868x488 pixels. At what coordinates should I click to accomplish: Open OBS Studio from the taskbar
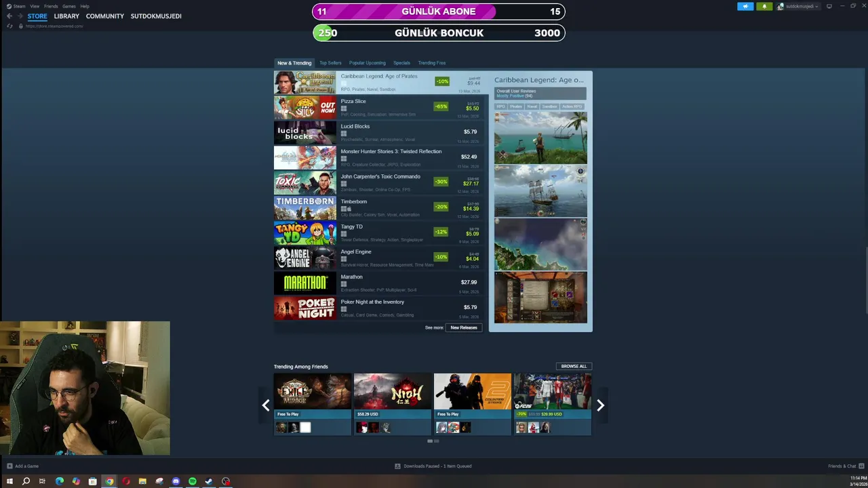click(226, 481)
